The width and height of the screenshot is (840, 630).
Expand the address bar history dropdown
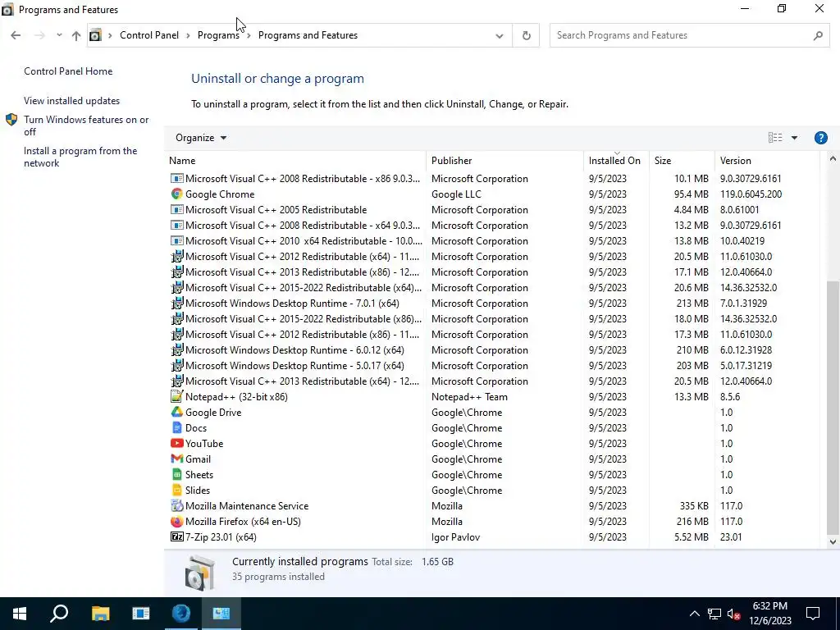(500, 36)
